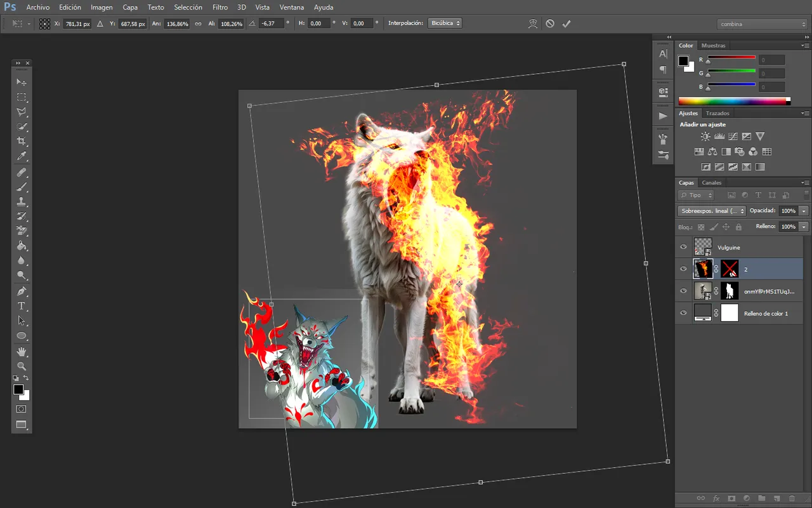
Task: Open the Archivo menu
Action: point(38,7)
